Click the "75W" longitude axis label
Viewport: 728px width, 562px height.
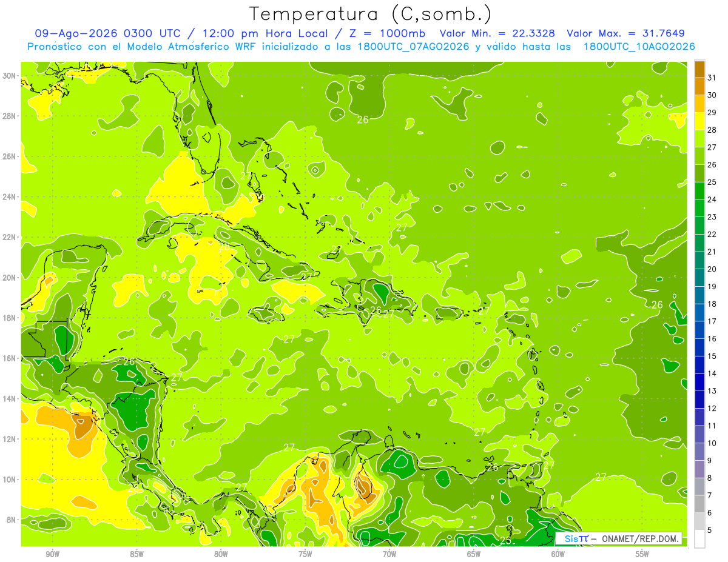(x=306, y=554)
